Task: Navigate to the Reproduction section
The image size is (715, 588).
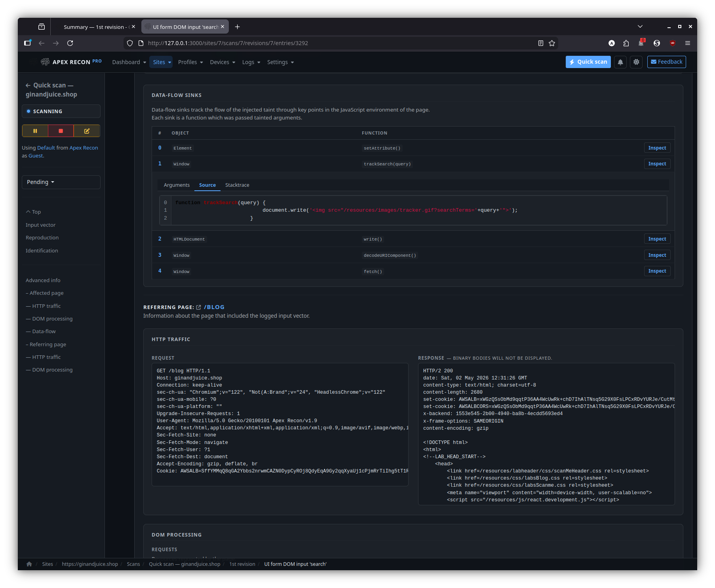Action: pyautogui.click(x=42, y=238)
